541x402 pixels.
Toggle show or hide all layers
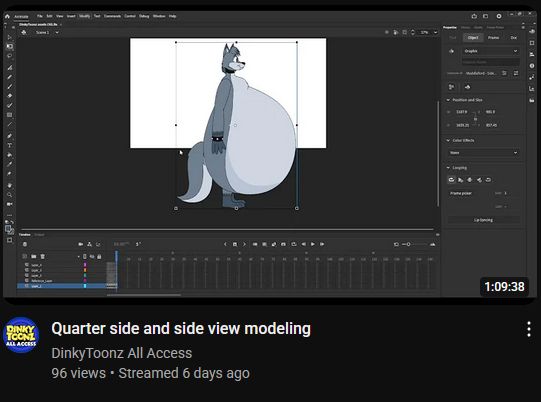point(92,256)
